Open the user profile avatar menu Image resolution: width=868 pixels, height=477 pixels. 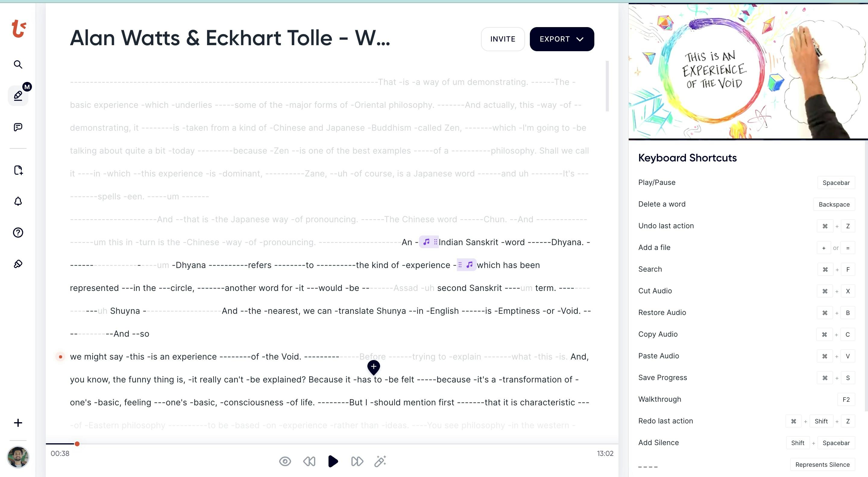tap(17, 457)
